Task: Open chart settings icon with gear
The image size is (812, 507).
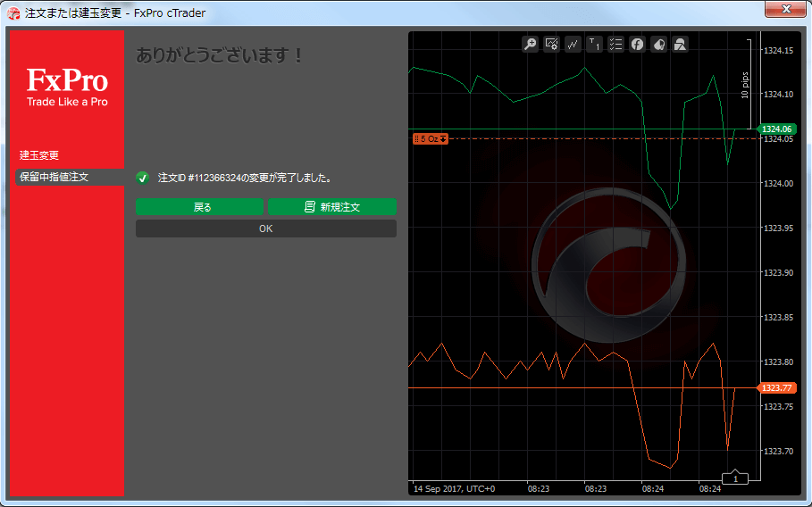Action: (x=551, y=45)
